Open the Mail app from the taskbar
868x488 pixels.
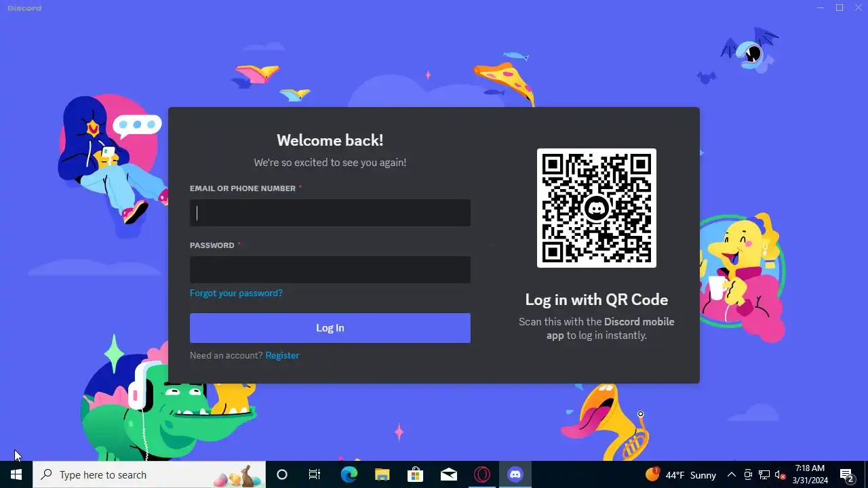448,474
